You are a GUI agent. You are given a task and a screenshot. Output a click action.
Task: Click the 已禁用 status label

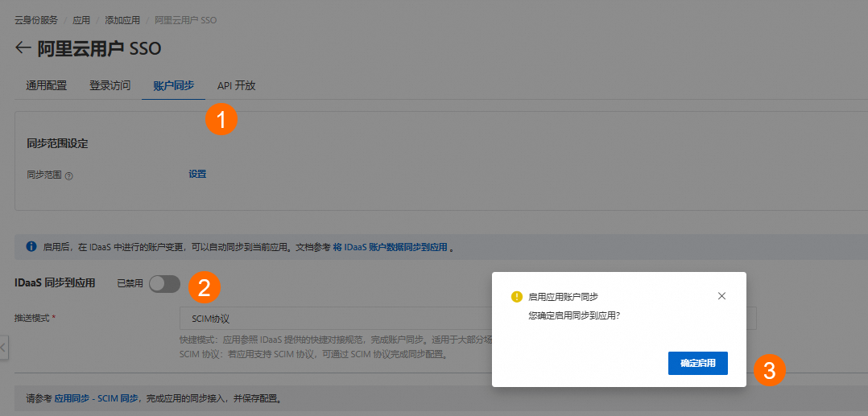click(x=130, y=284)
